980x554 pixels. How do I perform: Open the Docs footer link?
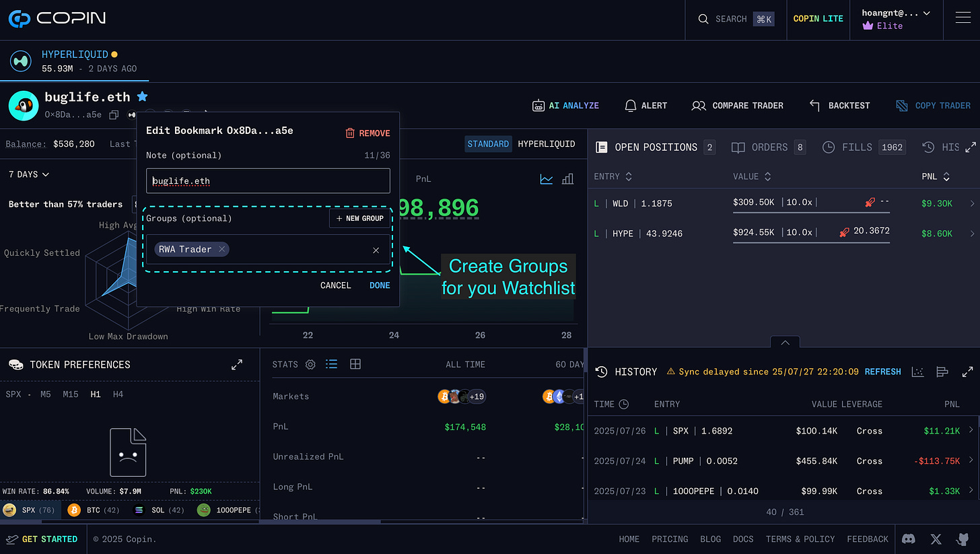click(x=743, y=539)
